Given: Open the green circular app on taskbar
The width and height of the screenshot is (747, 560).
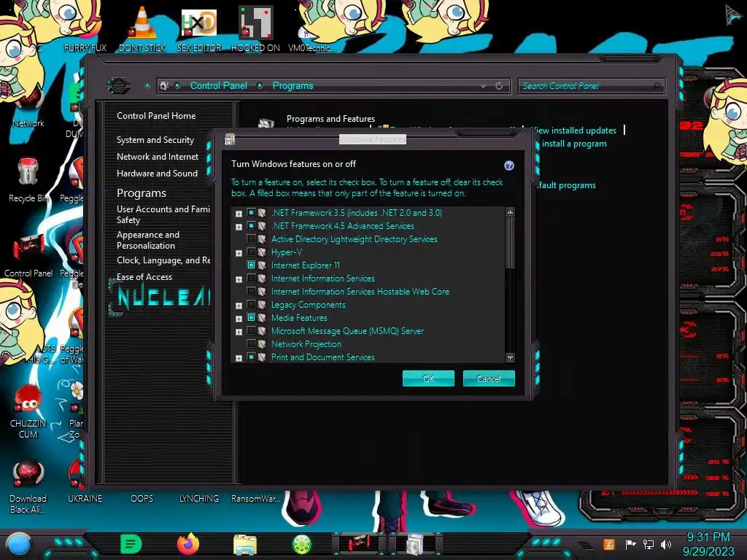Looking at the screenshot, I should pyautogui.click(x=301, y=544).
